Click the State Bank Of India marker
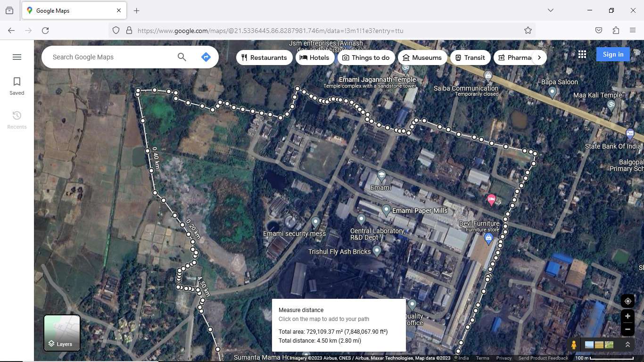 [x=630, y=134]
